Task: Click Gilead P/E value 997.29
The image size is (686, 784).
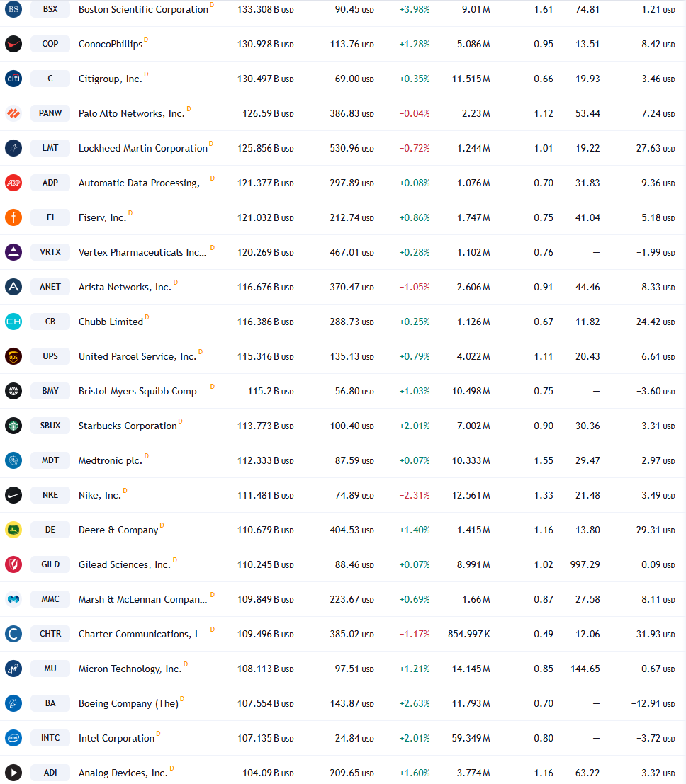Action: [x=585, y=564]
